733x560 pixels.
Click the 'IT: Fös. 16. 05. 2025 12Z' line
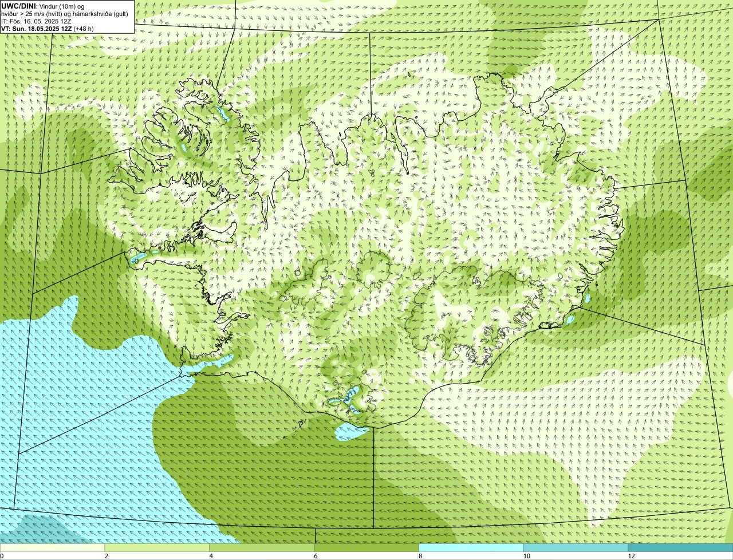click(36, 21)
